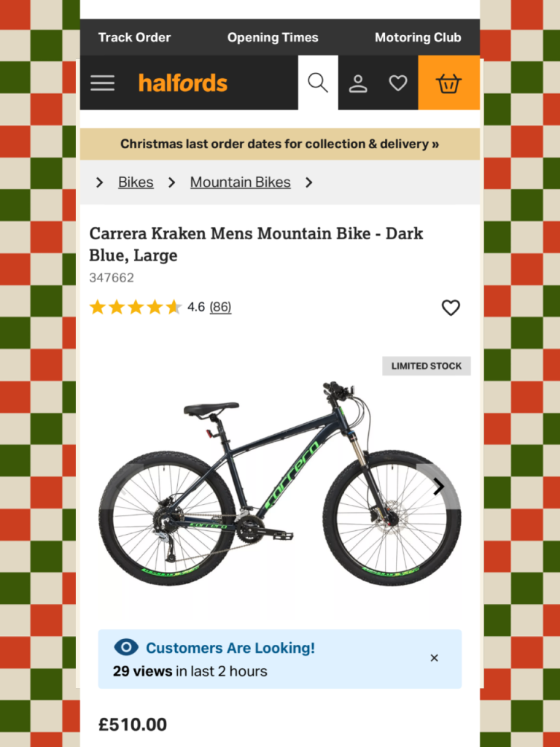Toggle the product wishlist heart
The image size is (560, 747).
pos(451,308)
